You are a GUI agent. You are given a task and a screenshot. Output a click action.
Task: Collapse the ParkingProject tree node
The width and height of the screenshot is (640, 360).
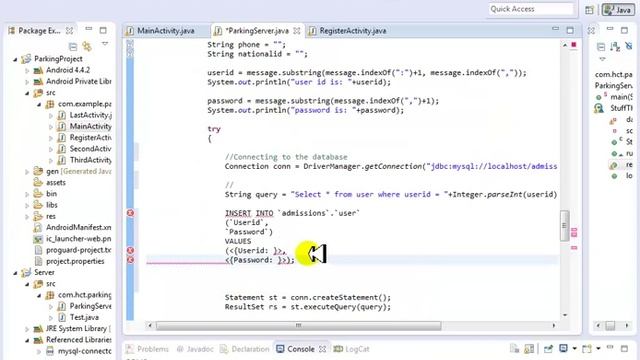pos(16,59)
